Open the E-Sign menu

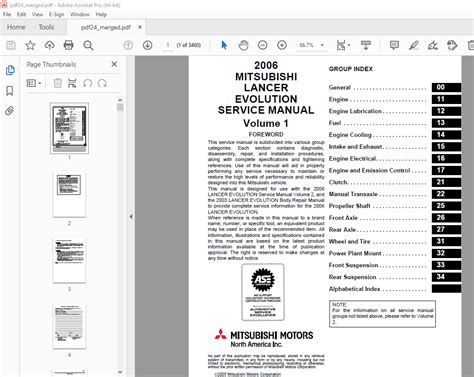click(x=56, y=14)
